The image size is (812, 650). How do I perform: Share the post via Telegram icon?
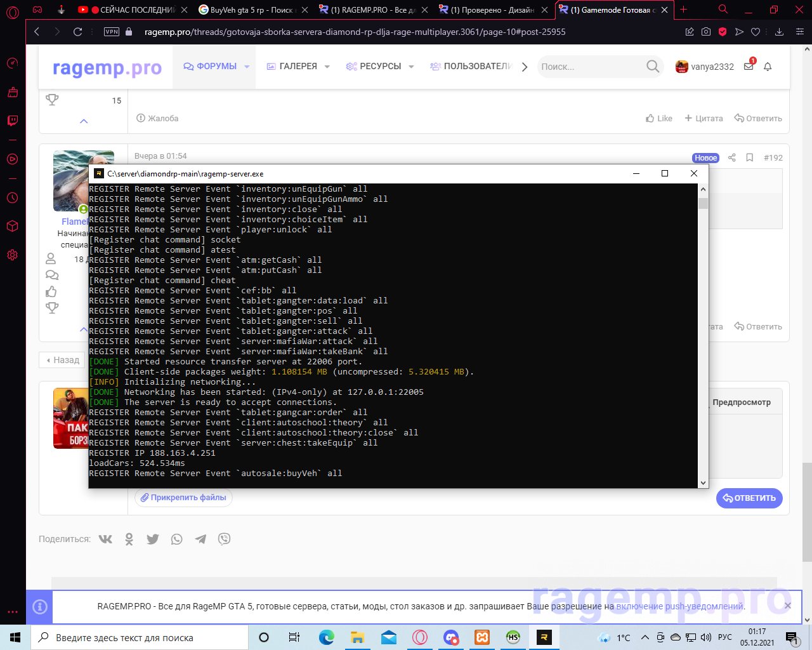tap(200, 539)
